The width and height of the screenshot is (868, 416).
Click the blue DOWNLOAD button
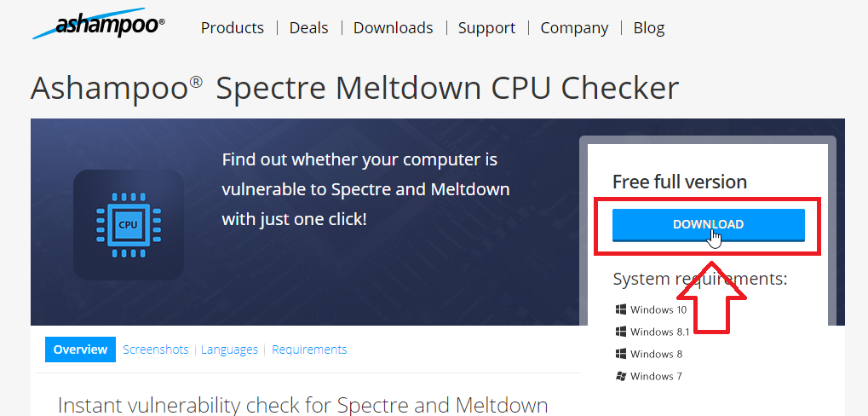point(708,225)
